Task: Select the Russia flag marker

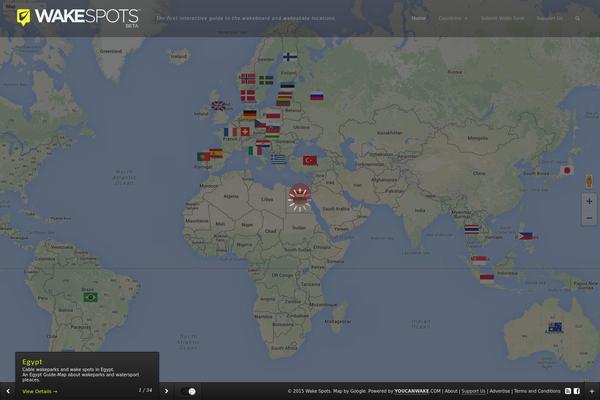Action: click(316, 96)
